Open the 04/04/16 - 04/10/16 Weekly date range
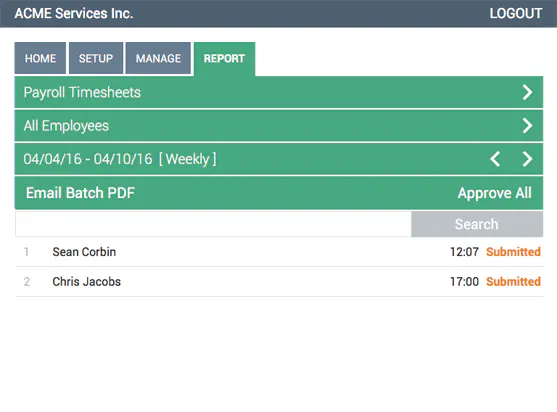The height and width of the screenshot is (412, 557). click(x=120, y=159)
